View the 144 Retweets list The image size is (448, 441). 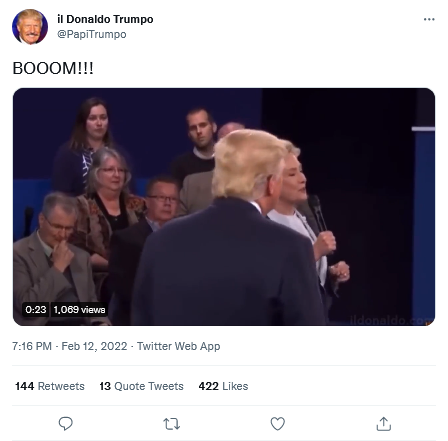50,386
